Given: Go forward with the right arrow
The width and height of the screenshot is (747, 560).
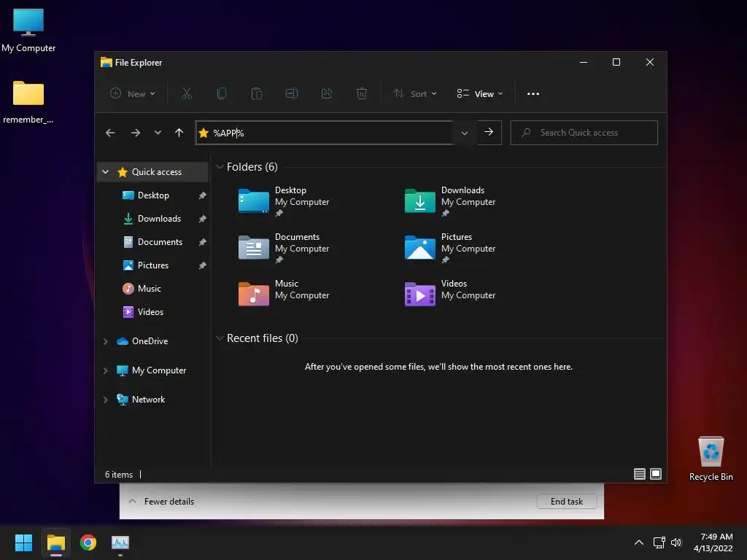Looking at the screenshot, I should pos(136,133).
